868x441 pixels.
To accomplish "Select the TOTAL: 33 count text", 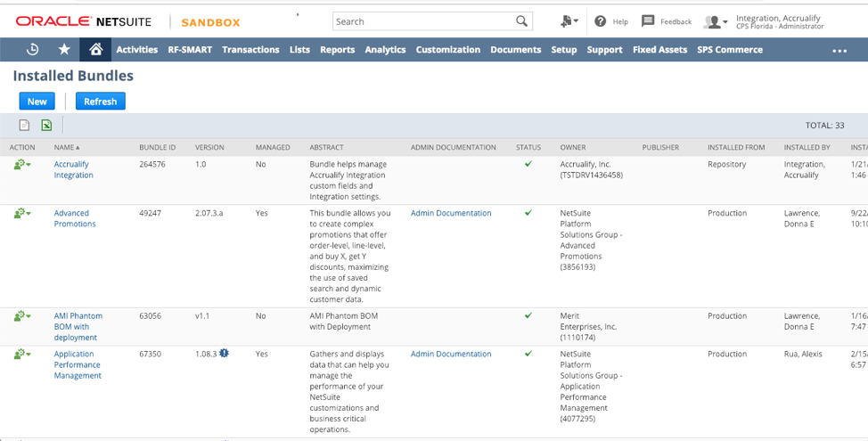I will (x=825, y=125).
